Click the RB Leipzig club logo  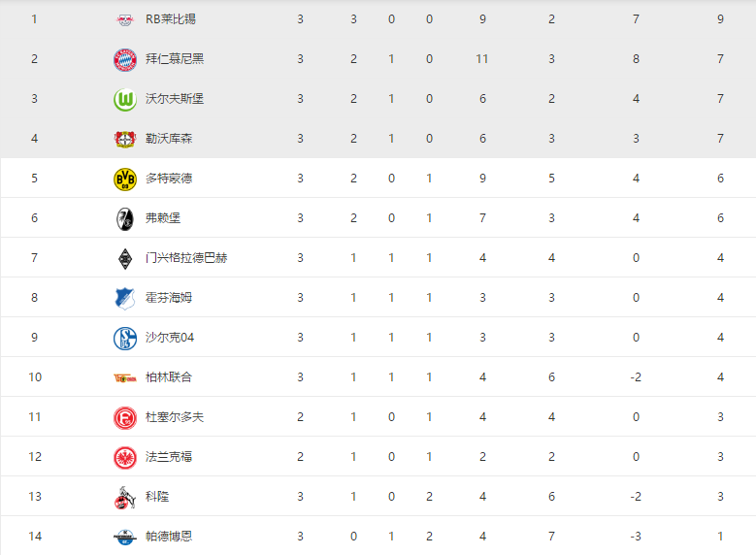[125, 19]
